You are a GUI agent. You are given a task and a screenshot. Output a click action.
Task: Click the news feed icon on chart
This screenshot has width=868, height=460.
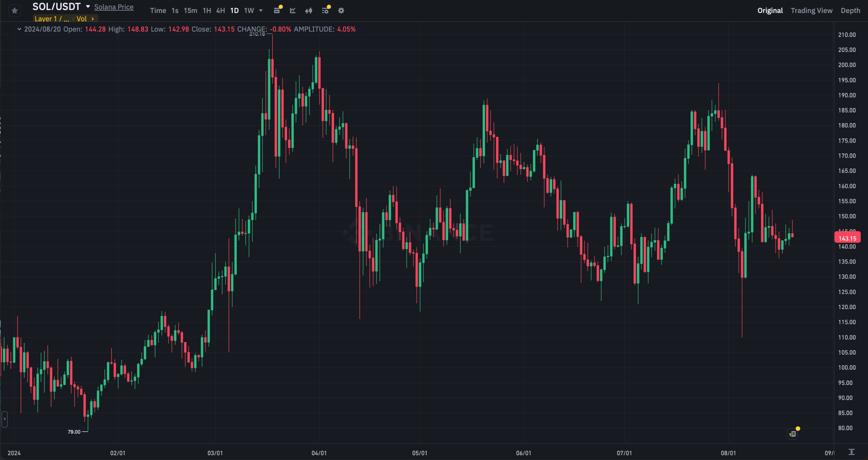point(793,434)
